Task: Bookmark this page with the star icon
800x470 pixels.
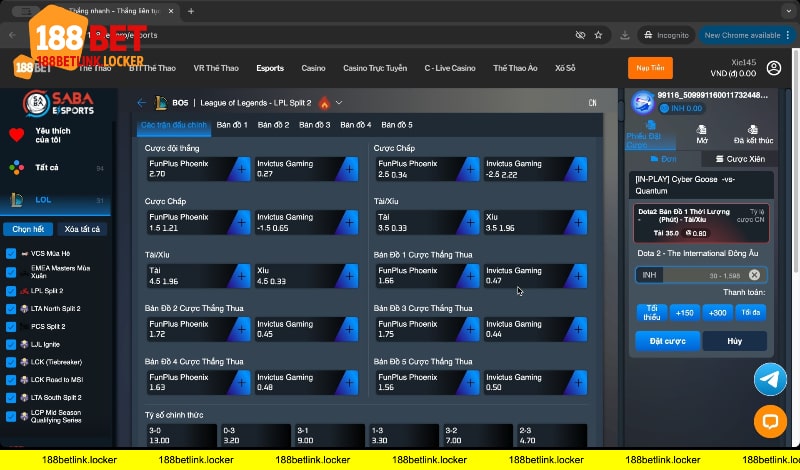Action: 597,35
